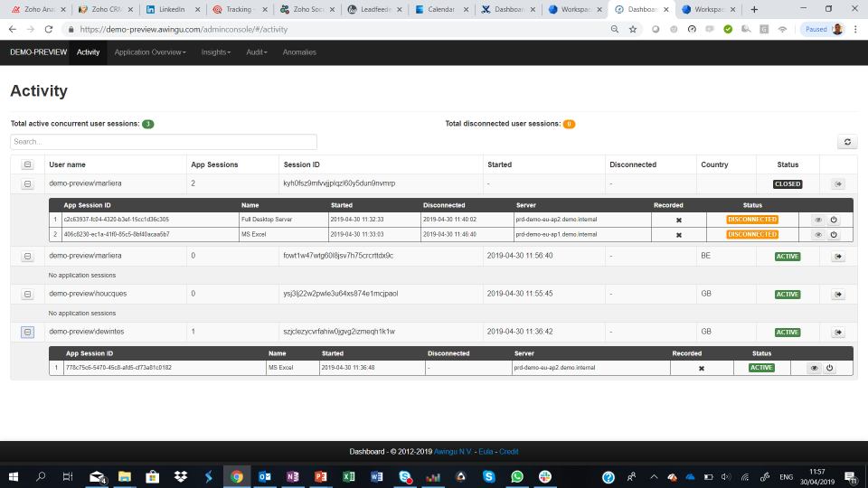
Task: Open File Explorer from the taskbar
Action: 125,476
